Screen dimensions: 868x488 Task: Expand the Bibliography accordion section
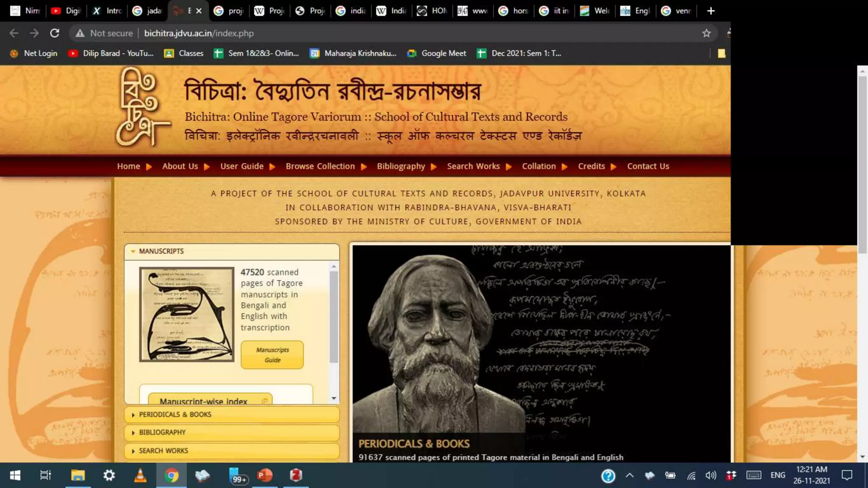[162, 433]
